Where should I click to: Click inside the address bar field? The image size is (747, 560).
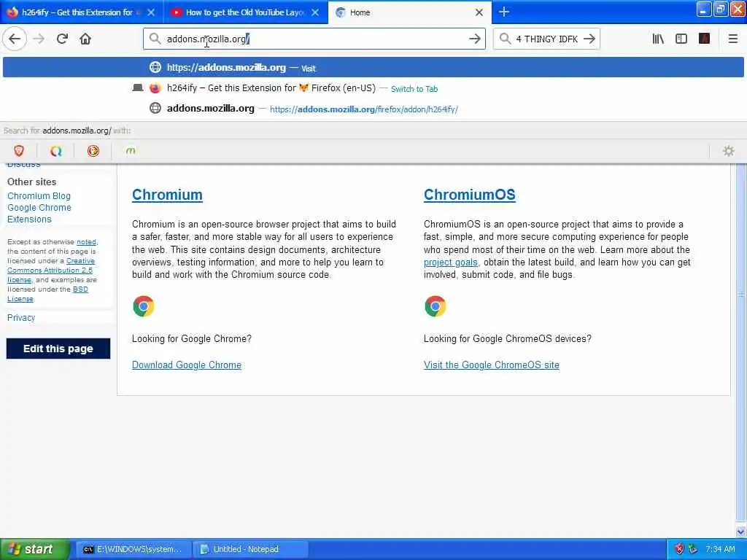click(x=314, y=39)
